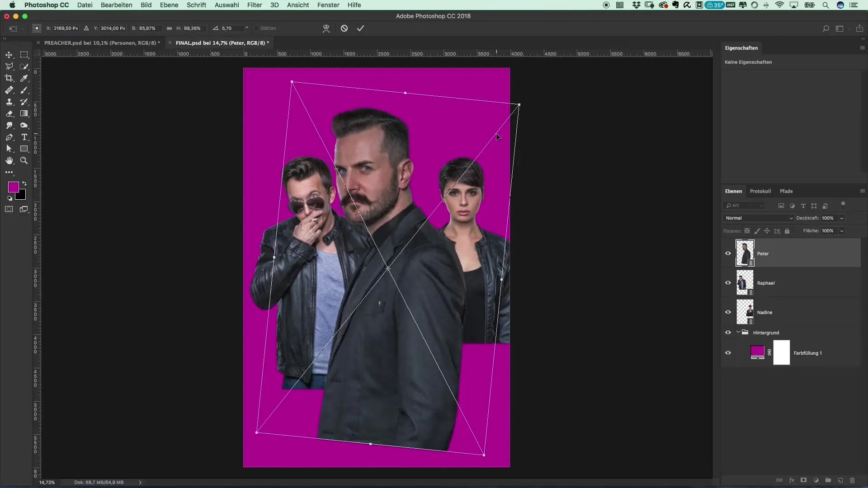Toggle the width-height aspect ratio link
The image size is (868, 488).
(169, 28)
